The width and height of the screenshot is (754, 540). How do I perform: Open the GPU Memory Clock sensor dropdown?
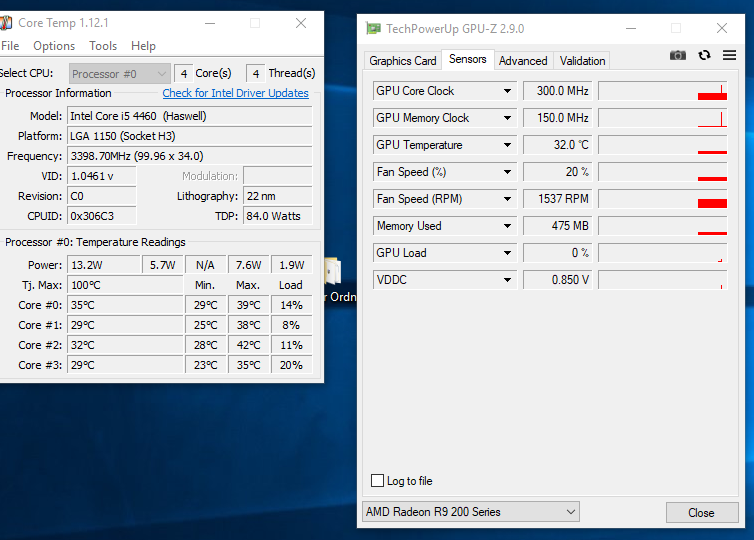(x=507, y=118)
